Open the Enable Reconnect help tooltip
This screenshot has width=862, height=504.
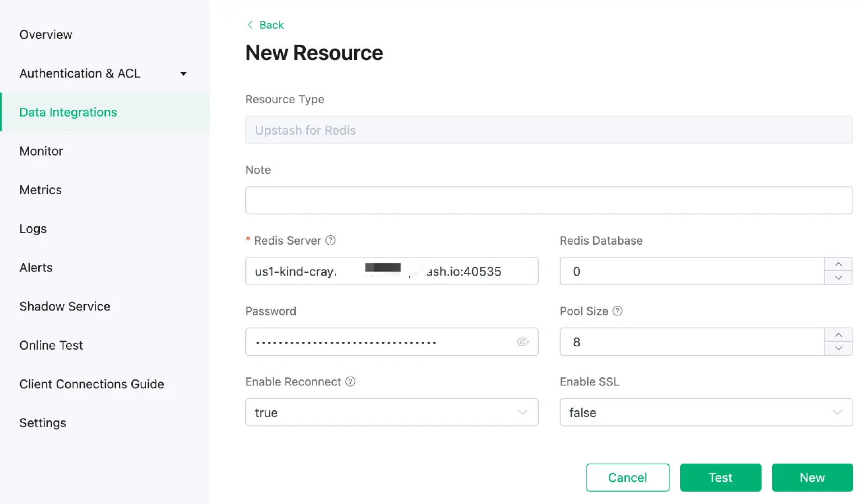[350, 382]
